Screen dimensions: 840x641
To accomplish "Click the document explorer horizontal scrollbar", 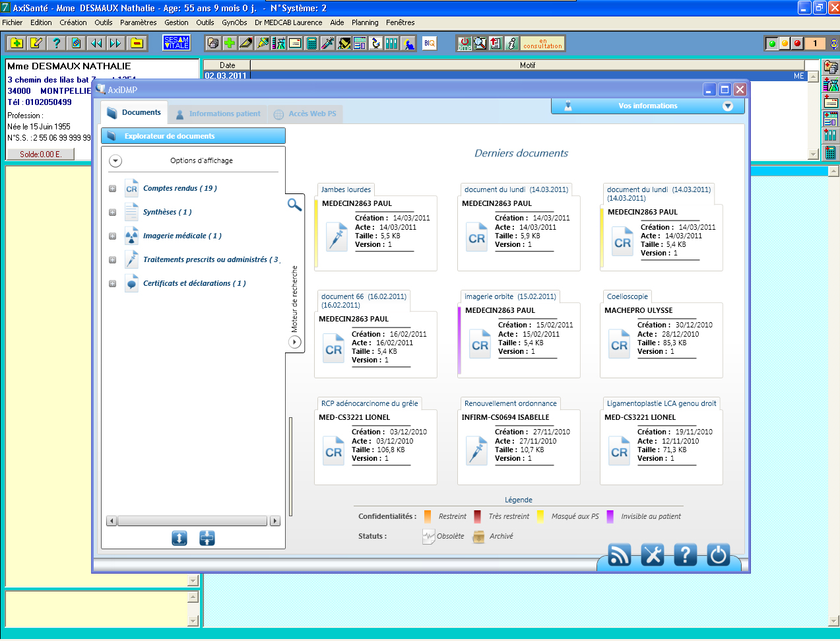I will click(x=193, y=521).
